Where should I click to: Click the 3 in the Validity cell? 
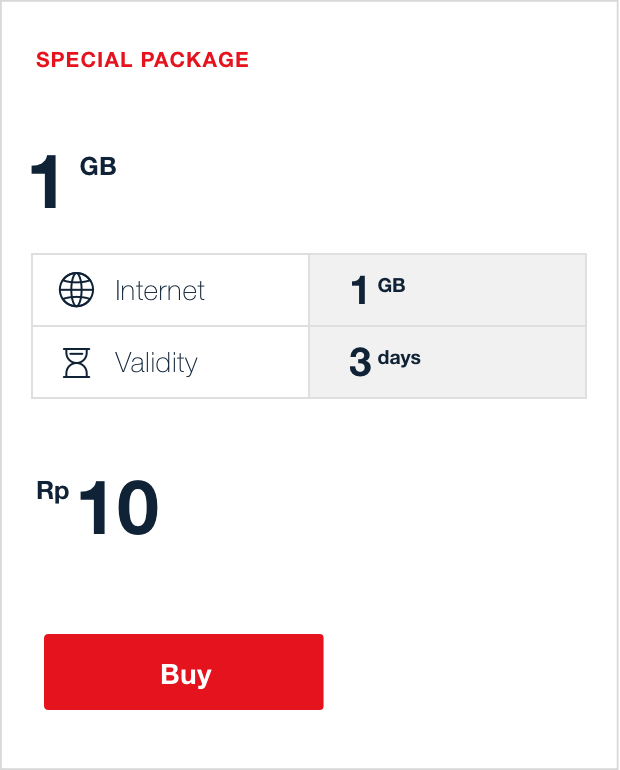point(360,363)
